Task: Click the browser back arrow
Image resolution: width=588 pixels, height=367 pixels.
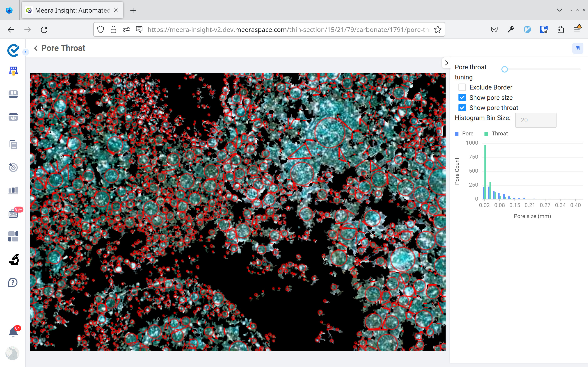Action: (11, 30)
